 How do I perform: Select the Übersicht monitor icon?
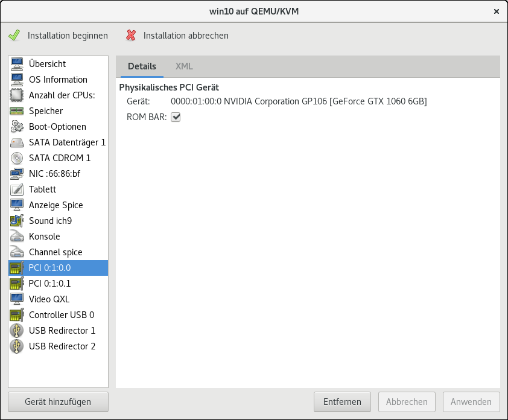point(17,64)
